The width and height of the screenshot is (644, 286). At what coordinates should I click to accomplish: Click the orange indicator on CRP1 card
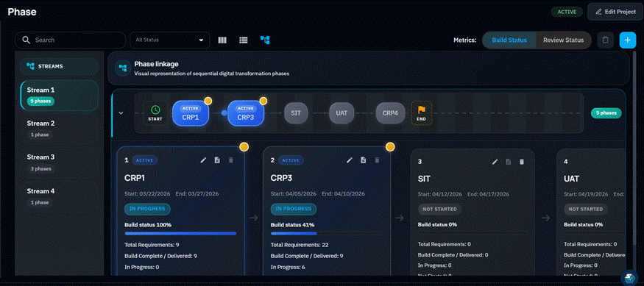(x=244, y=147)
